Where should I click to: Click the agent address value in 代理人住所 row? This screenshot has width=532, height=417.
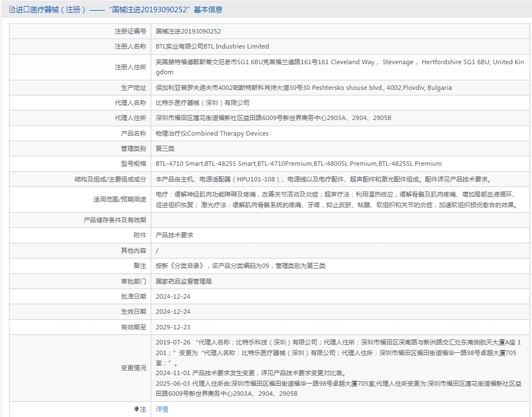(273, 118)
